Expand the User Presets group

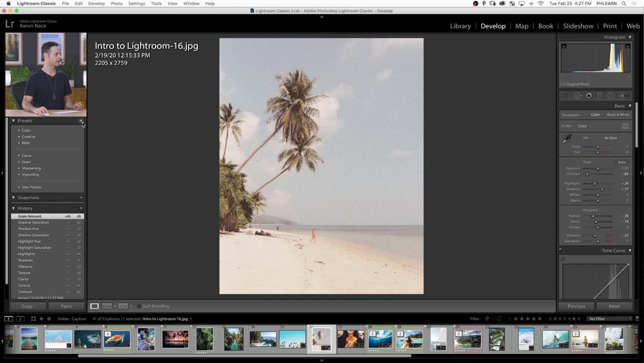[x=19, y=187]
